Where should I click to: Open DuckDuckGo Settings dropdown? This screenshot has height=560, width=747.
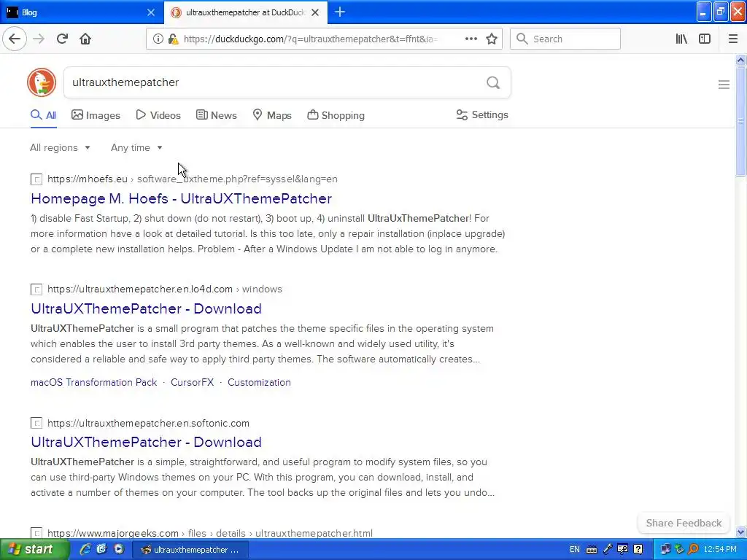pyautogui.click(x=482, y=114)
